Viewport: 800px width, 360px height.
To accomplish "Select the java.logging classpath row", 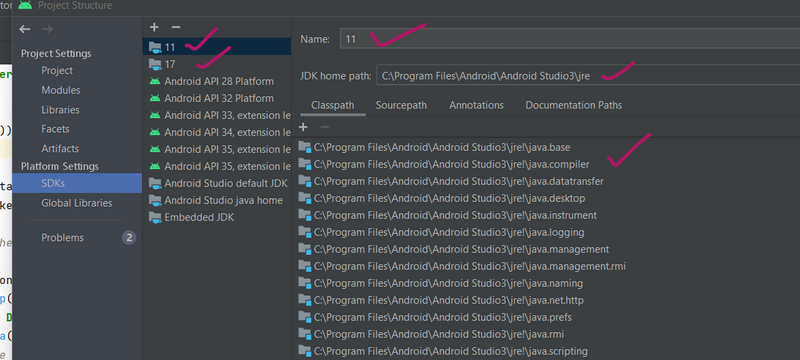I will click(x=547, y=232).
